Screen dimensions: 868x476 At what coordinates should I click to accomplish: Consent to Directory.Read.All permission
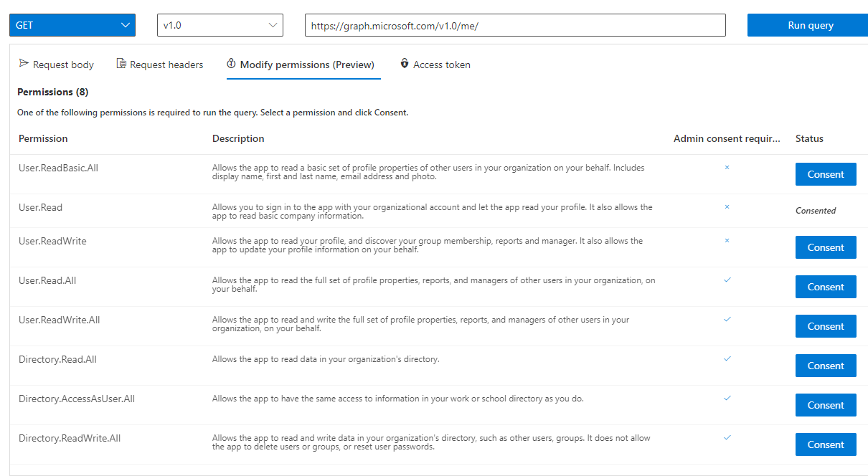pyautogui.click(x=826, y=366)
